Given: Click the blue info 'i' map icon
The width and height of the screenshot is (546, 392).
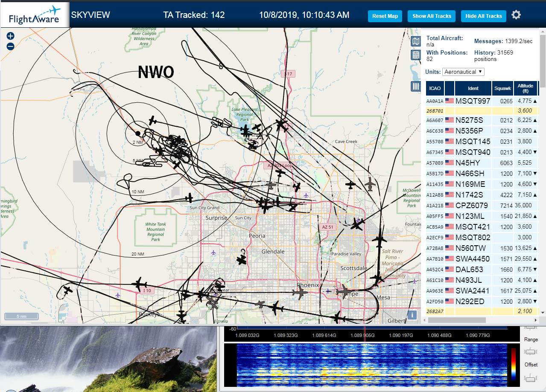Looking at the screenshot, I should tap(412, 315).
